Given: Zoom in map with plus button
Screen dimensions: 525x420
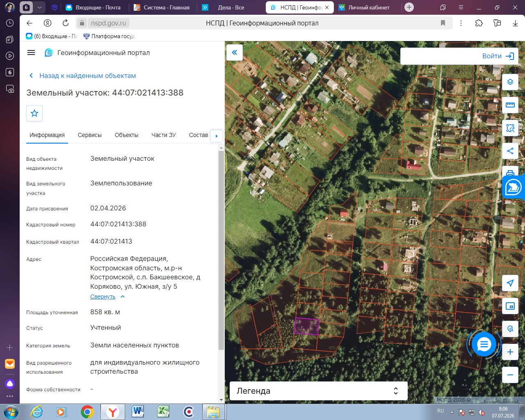Looking at the screenshot, I should (510, 352).
